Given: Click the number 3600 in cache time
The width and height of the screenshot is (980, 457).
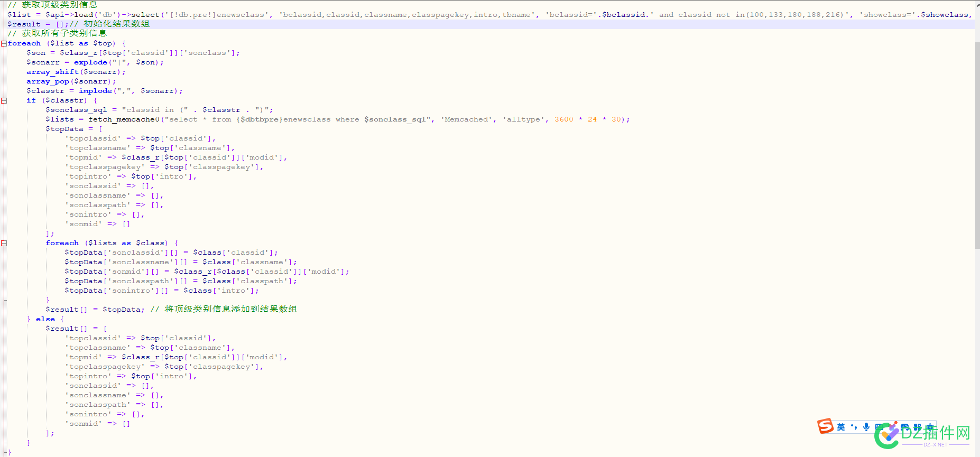Looking at the screenshot, I should coord(564,119).
